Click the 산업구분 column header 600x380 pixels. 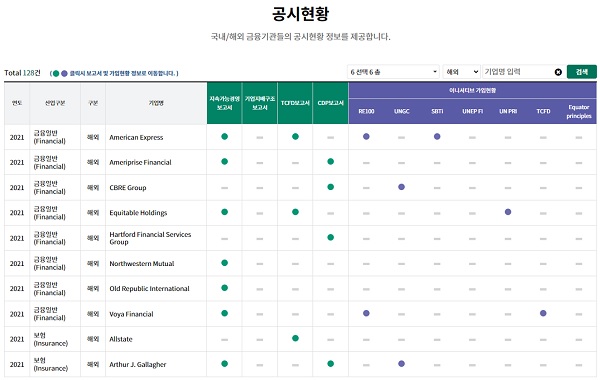[x=55, y=103]
